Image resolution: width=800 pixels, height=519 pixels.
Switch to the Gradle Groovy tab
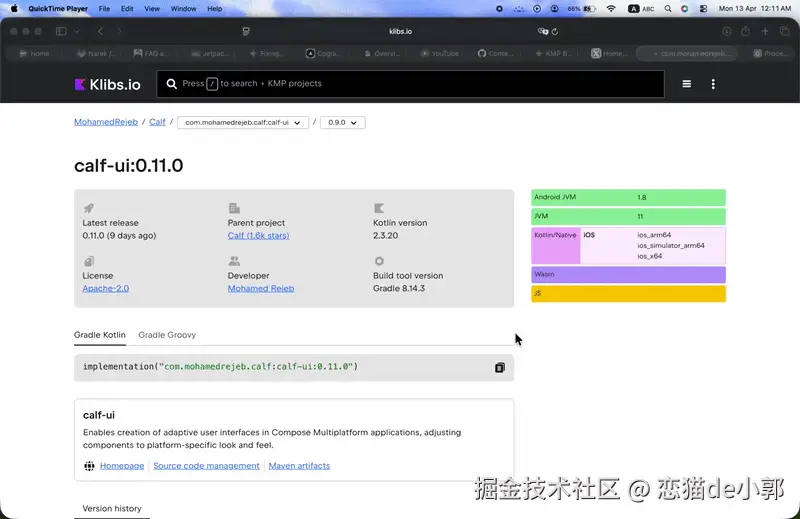coord(167,335)
